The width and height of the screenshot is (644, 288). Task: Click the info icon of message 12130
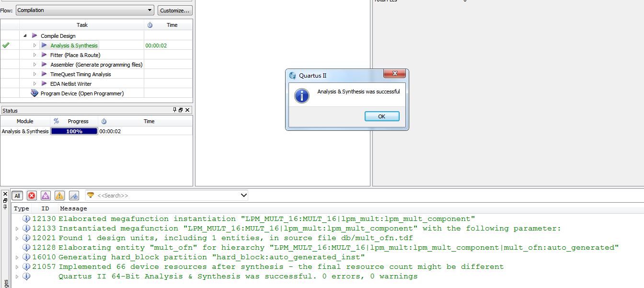26,219
